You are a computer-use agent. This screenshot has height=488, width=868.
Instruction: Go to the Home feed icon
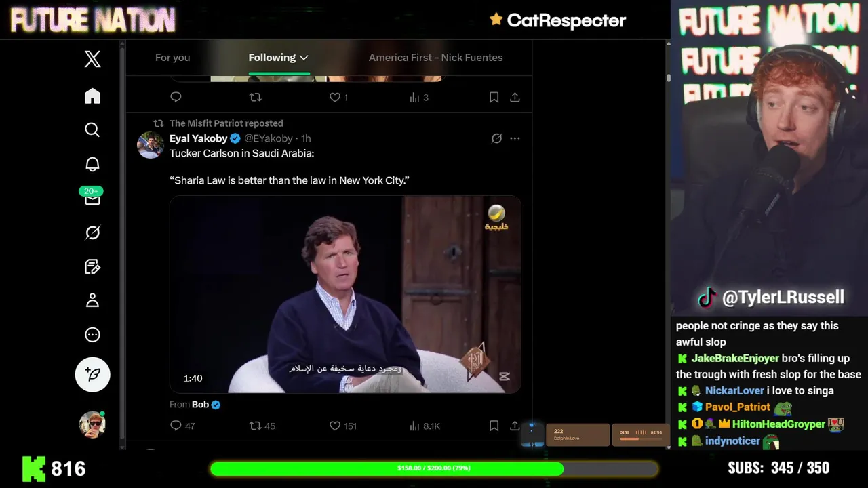92,96
